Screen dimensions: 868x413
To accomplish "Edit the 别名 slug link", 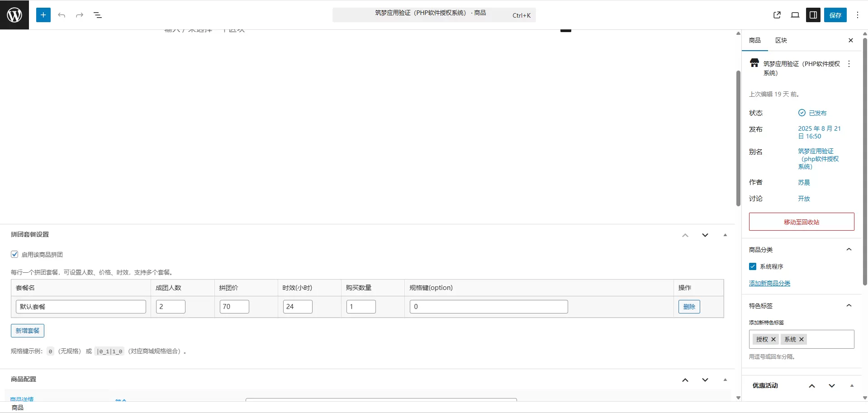I will (818, 159).
